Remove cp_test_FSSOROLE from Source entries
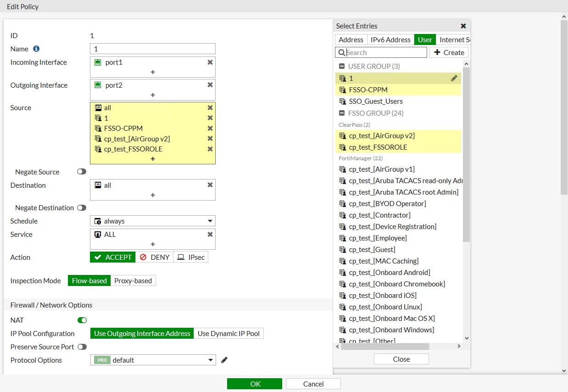 pyautogui.click(x=210, y=149)
